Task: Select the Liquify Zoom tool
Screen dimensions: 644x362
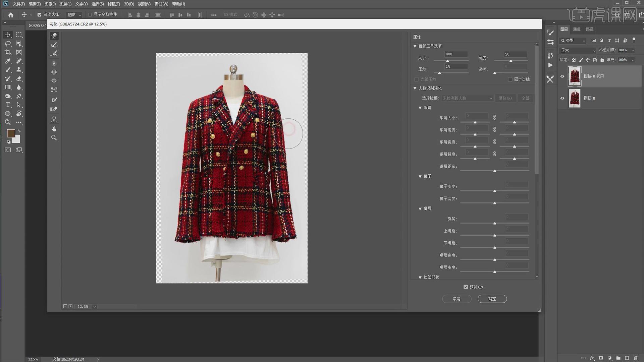Action: [54, 137]
